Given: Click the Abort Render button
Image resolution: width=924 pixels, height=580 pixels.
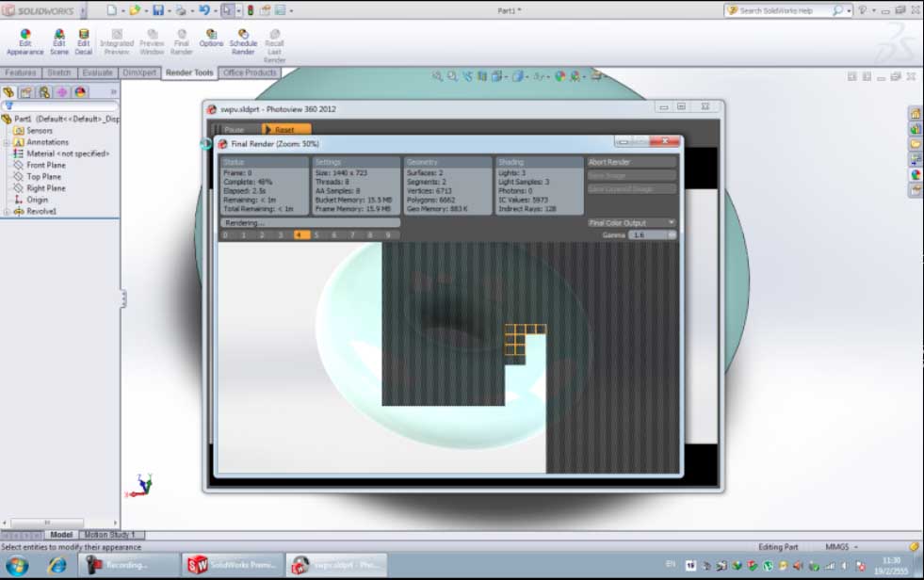Looking at the screenshot, I should 631,162.
